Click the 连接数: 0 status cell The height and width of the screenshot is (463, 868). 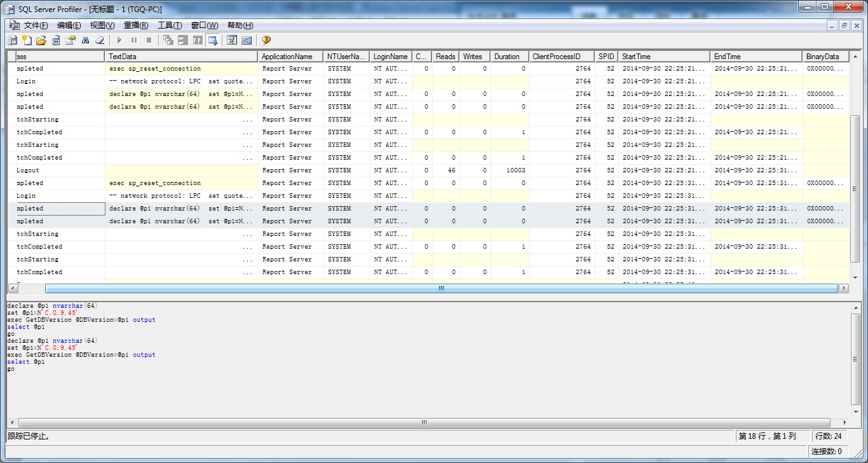click(x=826, y=451)
